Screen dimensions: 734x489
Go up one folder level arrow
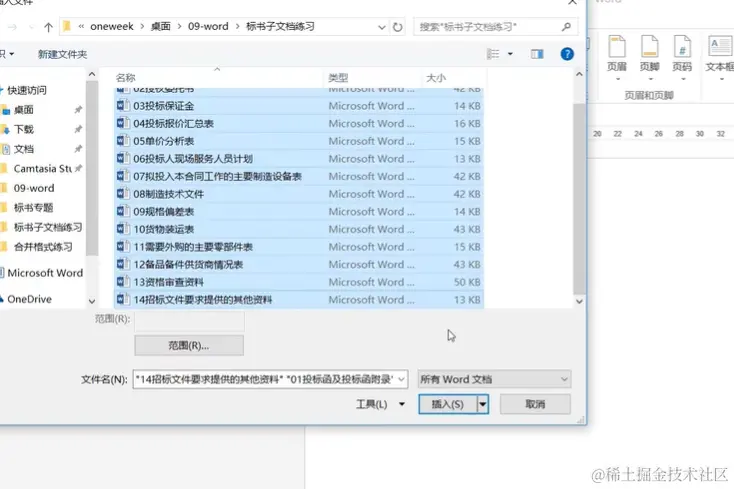[48, 27]
